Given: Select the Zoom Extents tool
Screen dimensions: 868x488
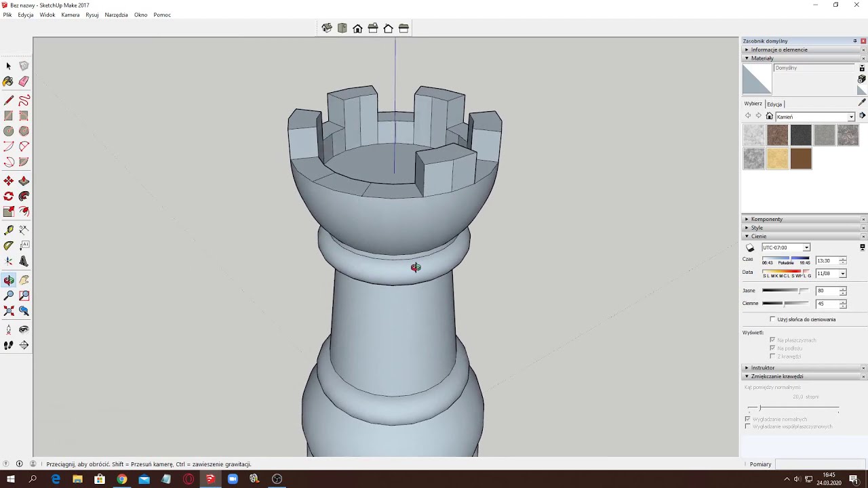Looking at the screenshot, I should pos(8,310).
